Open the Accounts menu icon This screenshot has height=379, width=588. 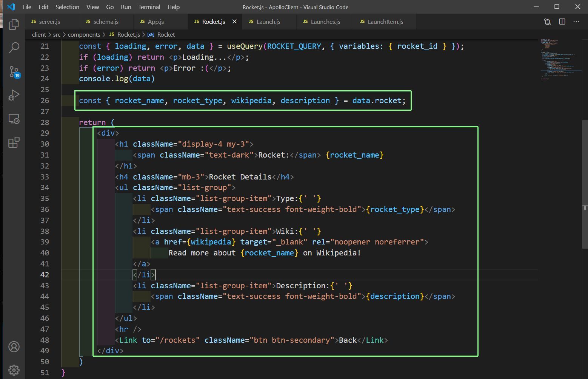click(14, 347)
